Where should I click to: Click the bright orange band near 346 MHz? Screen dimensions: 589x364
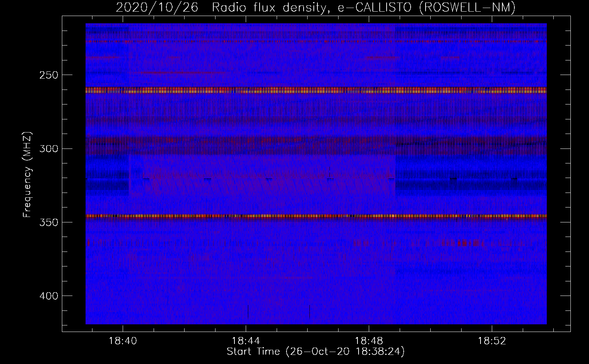click(316, 216)
